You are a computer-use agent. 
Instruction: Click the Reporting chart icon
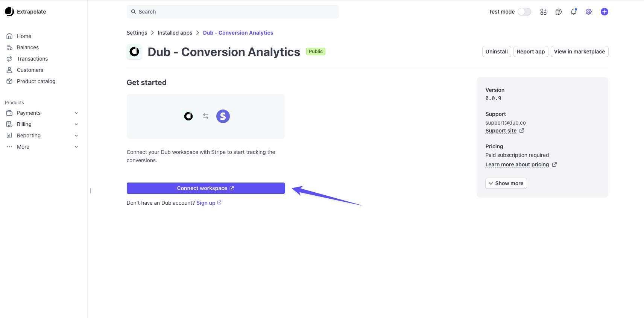(9, 135)
